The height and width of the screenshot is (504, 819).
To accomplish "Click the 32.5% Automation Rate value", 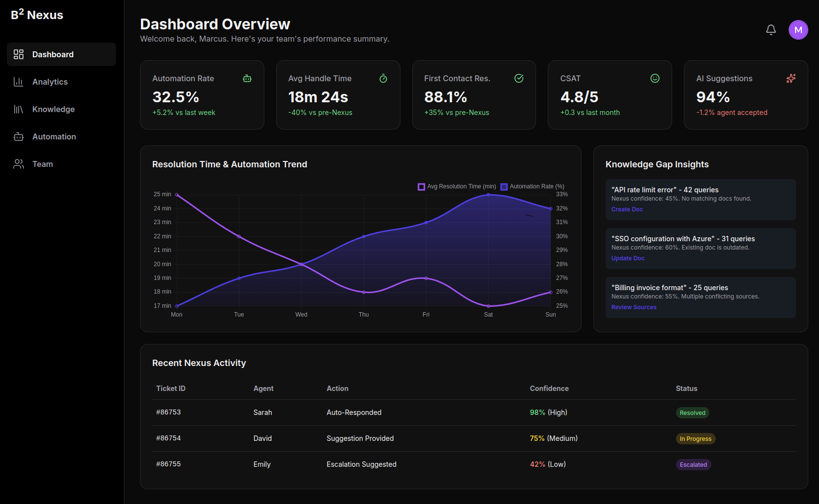I will point(176,97).
